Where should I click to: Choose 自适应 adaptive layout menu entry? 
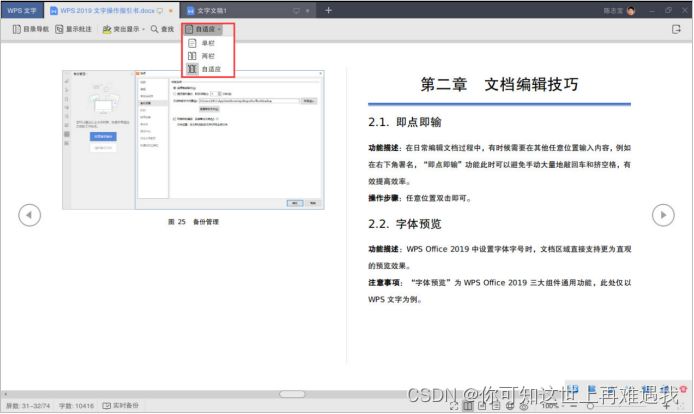[x=208, y=69]
